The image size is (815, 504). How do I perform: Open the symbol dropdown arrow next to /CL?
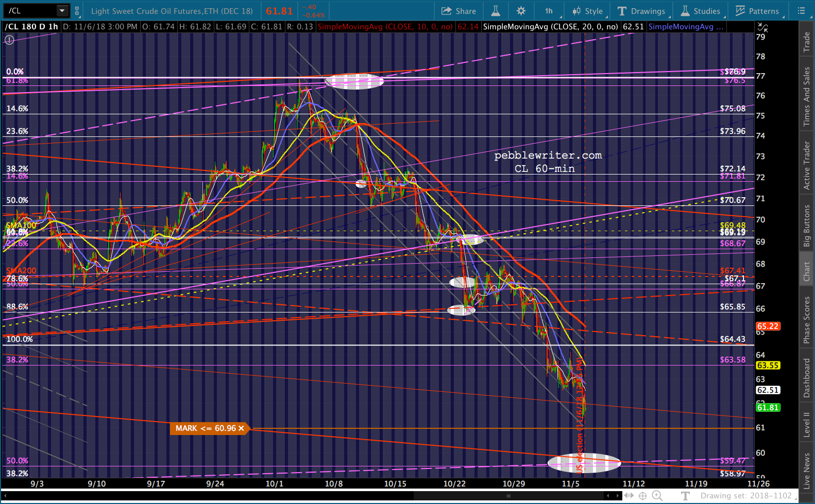(x=62, y=10)
